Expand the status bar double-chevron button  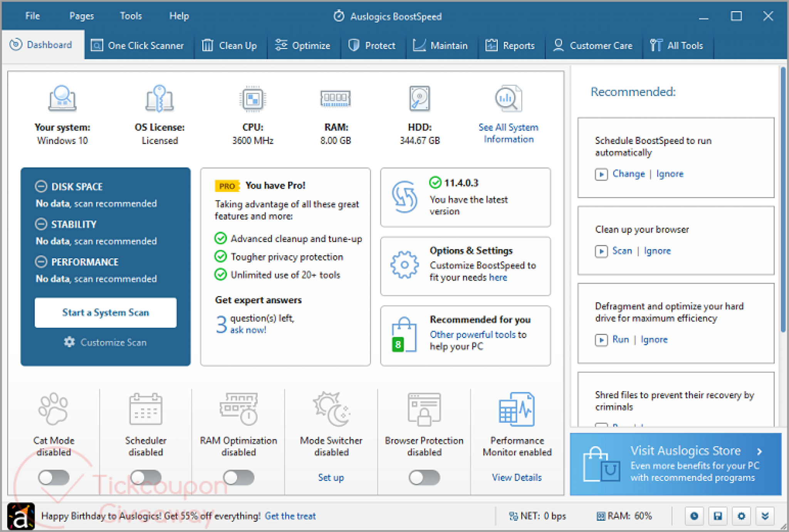tap(765, 516)
